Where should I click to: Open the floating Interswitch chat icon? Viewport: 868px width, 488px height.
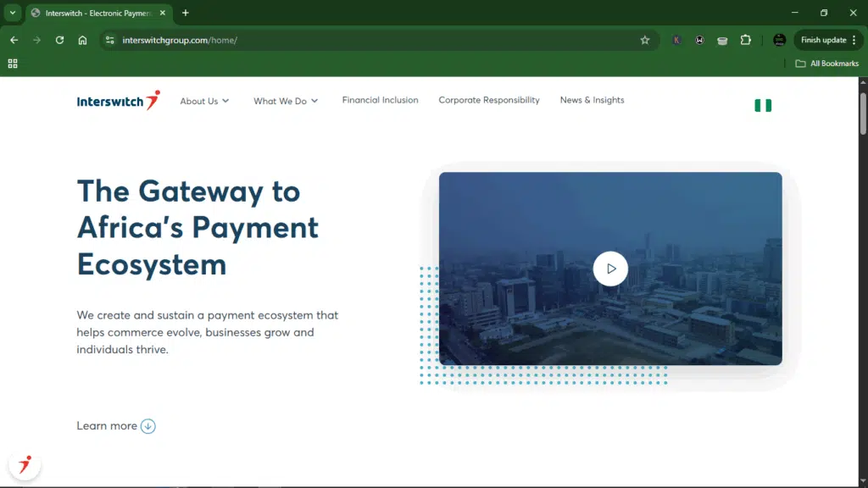point(25,464)
